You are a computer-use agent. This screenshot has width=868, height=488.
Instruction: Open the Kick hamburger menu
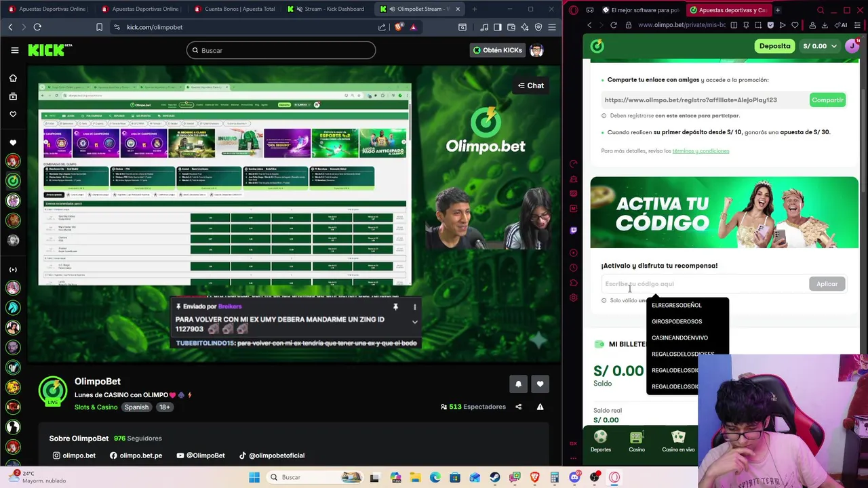pos(14,50)
